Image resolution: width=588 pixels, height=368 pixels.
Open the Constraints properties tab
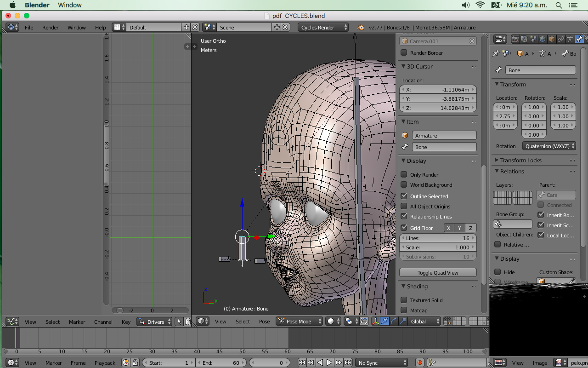click(x=561, y=39)
